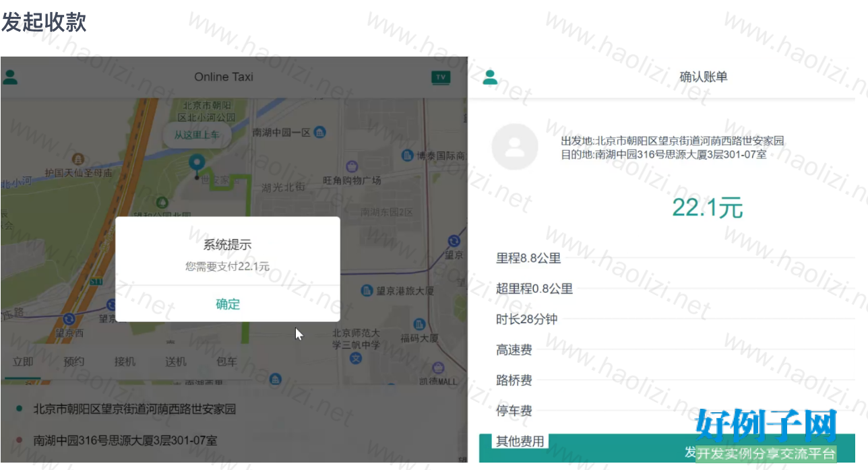
Task: Switch to the 预约 tab
Action: [x=74, y=362]
